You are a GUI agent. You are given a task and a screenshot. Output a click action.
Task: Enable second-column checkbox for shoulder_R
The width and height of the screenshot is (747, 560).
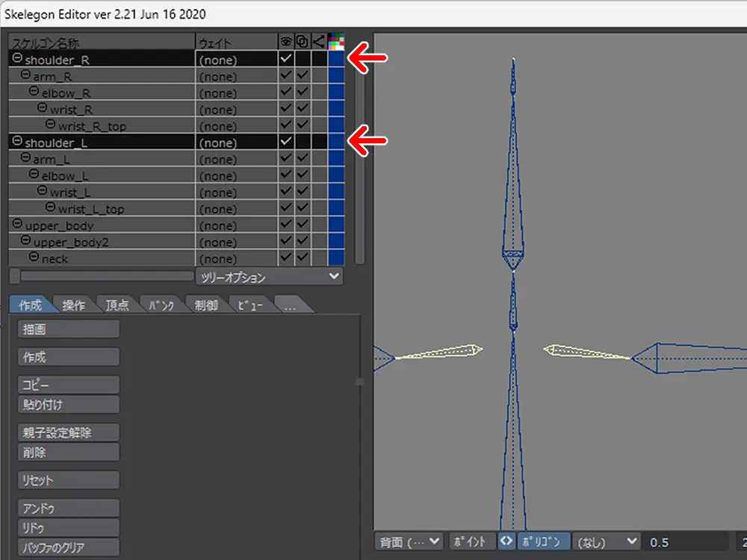[303, 58]
